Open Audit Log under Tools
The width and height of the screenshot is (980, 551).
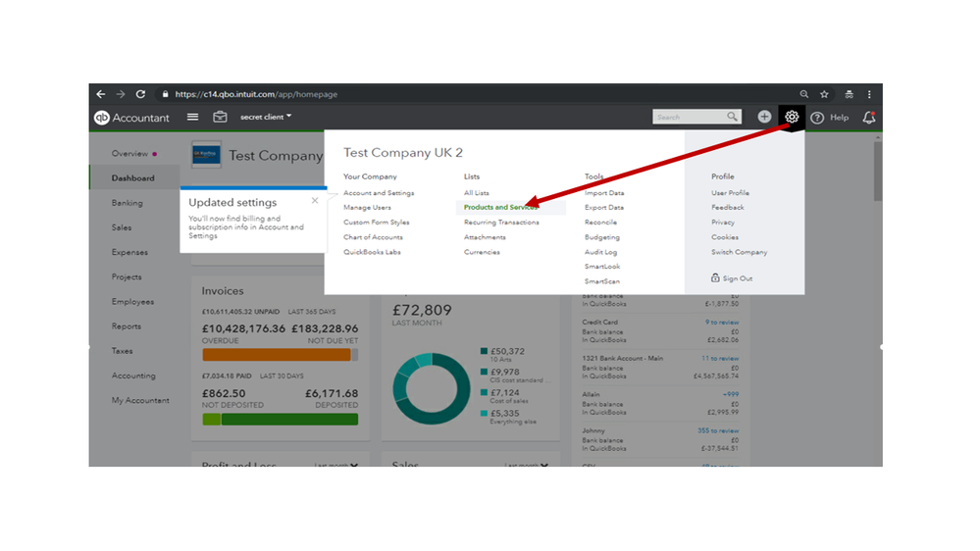click(600, 252)
